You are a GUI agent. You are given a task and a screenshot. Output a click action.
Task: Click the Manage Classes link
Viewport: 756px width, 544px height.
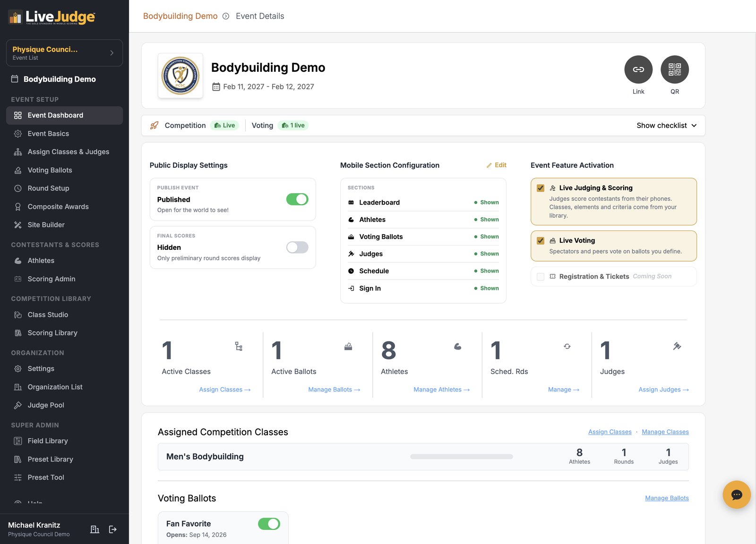pos(665,432)
